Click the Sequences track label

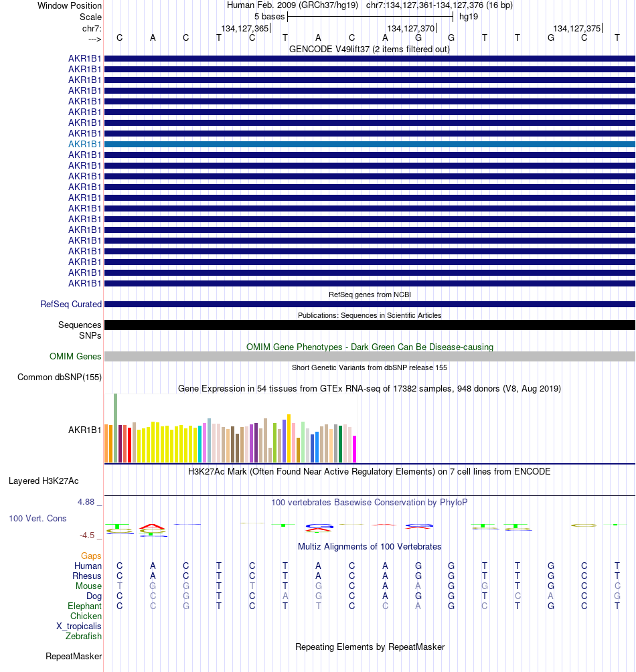click(80, 325)
